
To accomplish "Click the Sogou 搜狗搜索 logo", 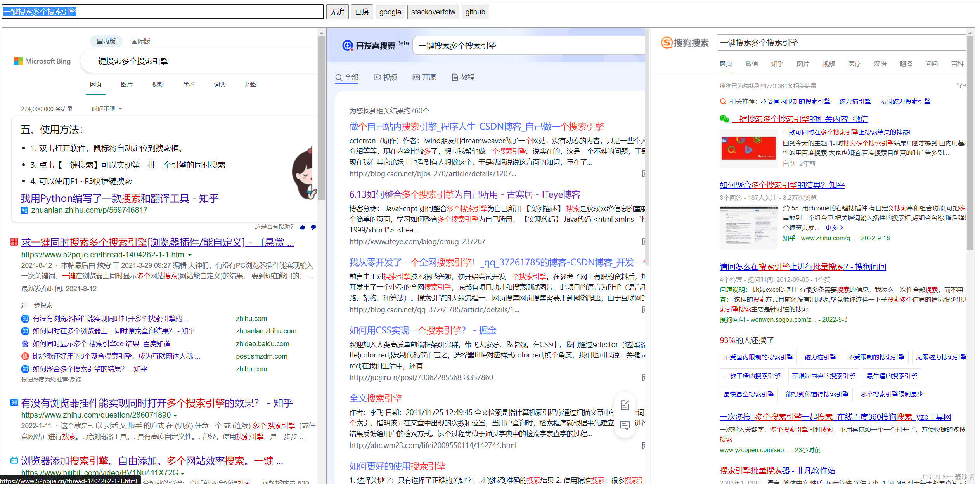I will (685, 43).
